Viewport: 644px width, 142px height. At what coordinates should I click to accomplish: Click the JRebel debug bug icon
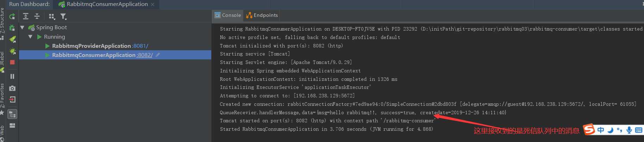coord(12,51)
